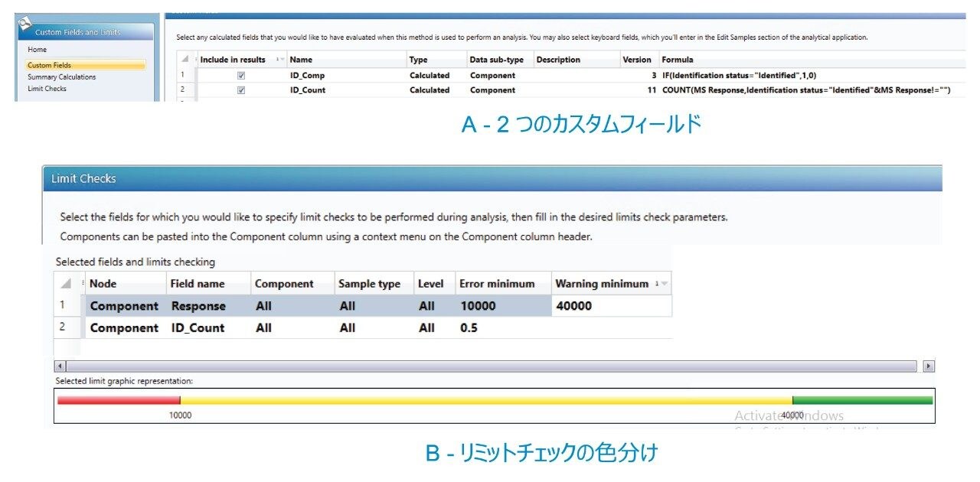Click the red error segment of limit graphic
Image resolution: width=980 pixels, height=482 pixels.
(x=119, y=400)
